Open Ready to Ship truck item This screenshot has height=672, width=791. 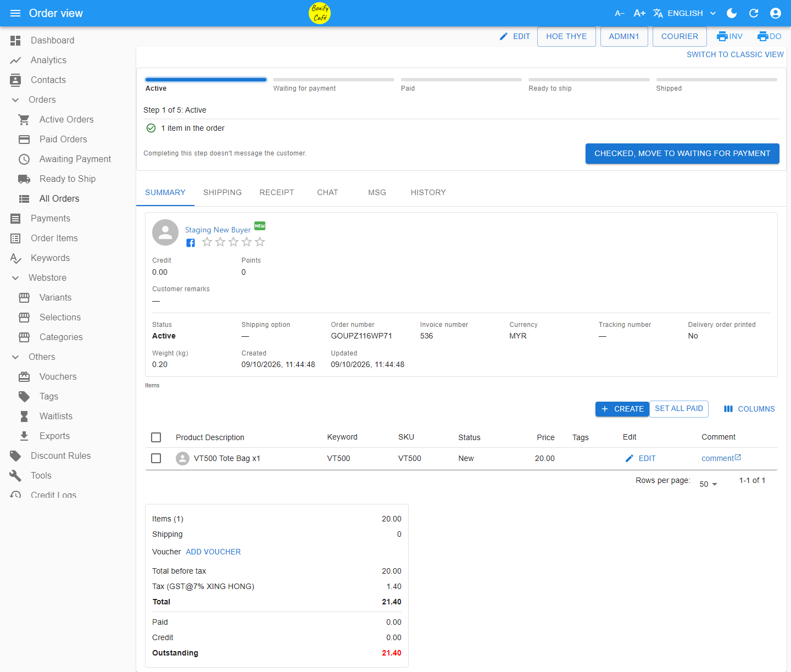(68, 179)
